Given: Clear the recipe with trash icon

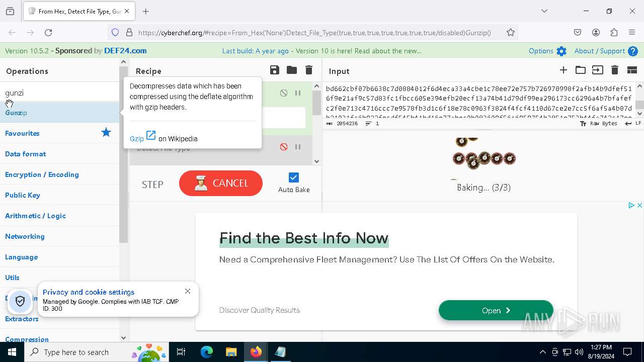Looking at the screenshot, I should click(309, 70).
